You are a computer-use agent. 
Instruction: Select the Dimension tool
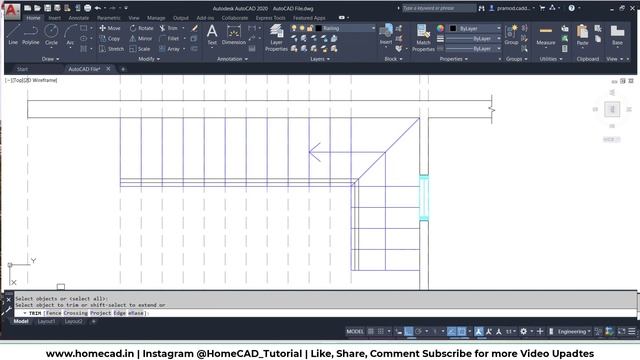click(233, 34)
